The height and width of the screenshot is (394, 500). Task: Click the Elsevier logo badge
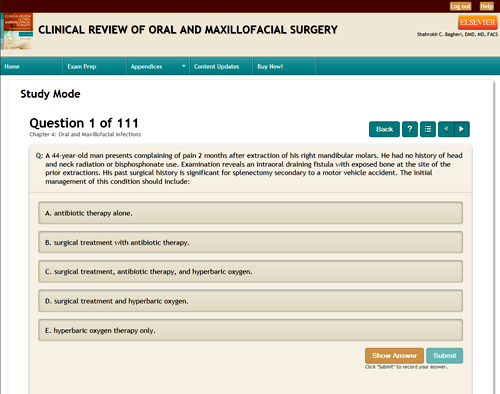tap(478, 22)
